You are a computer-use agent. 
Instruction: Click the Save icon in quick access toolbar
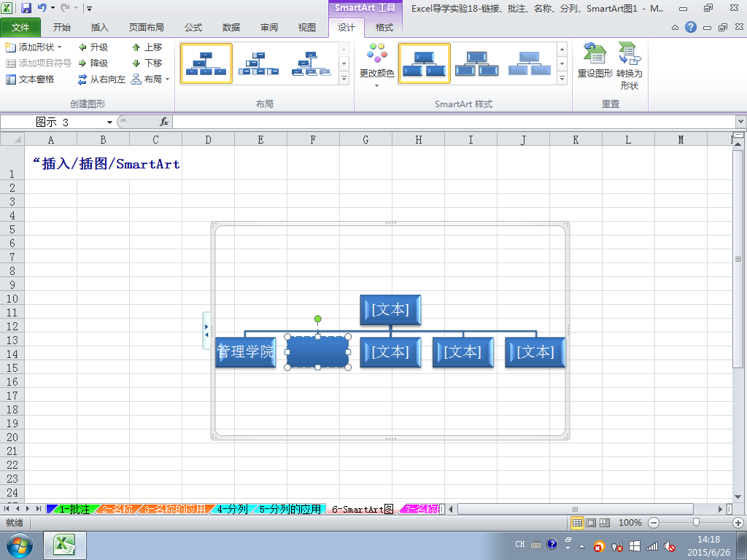(x=26, y=7)
